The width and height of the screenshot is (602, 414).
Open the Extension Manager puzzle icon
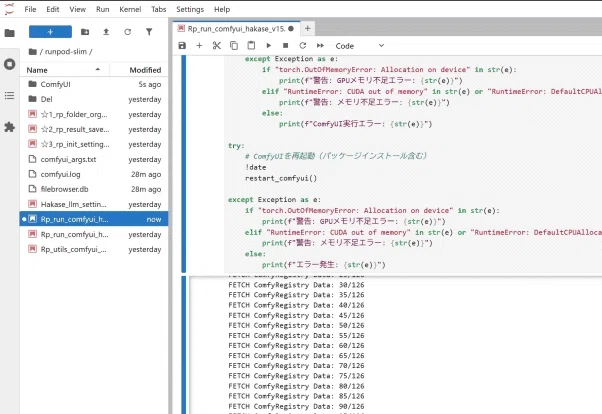(x=10, y=127)
